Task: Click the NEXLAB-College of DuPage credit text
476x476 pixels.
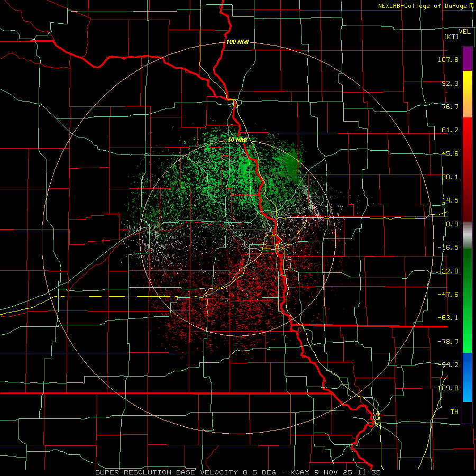Action: [425, 6]
